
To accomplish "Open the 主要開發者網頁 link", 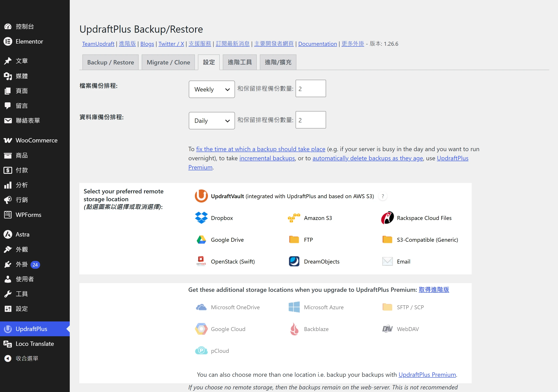I will pyautogui.click(x=274, y=44).
